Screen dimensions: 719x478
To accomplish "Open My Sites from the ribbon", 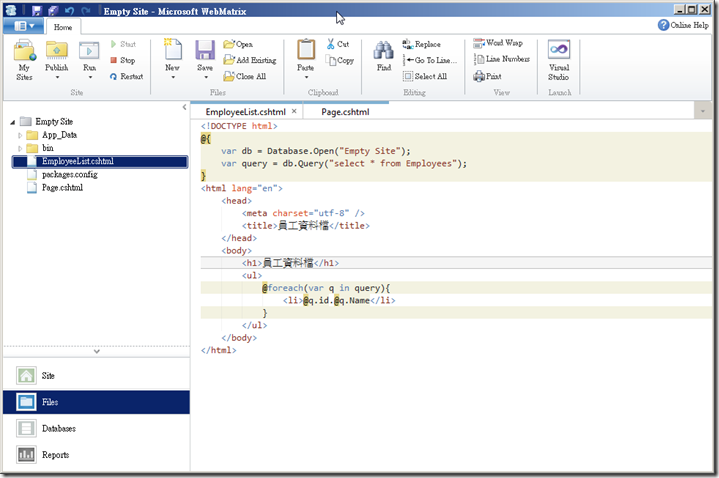I will click(24, 60).
